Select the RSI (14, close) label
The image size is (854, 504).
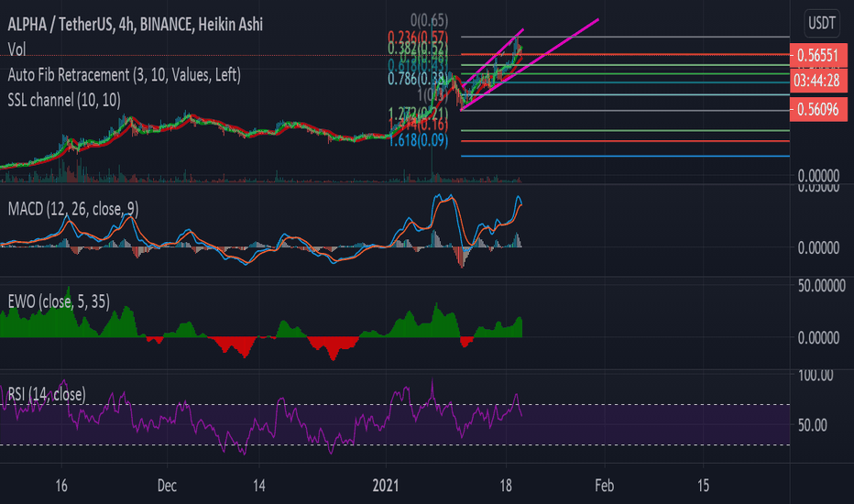[x=47, y=394]
